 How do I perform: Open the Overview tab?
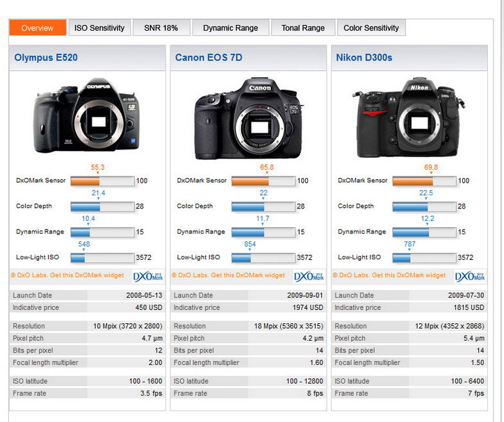point(38,28)
